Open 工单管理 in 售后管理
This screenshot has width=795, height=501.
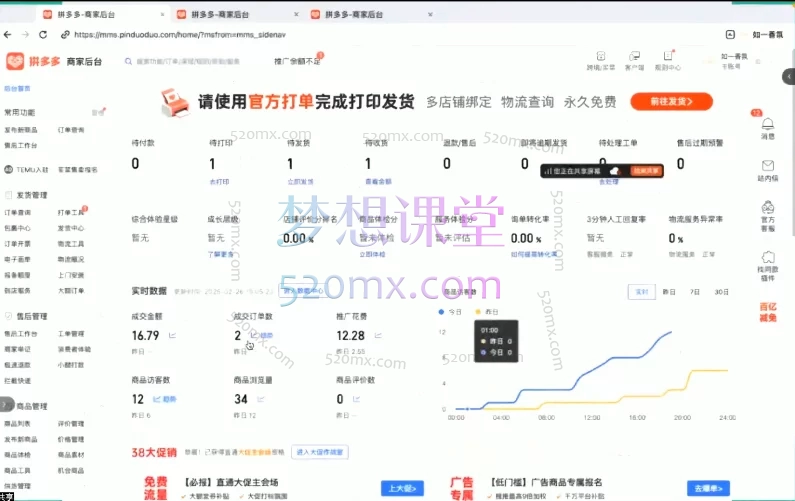tap(70, 334)
